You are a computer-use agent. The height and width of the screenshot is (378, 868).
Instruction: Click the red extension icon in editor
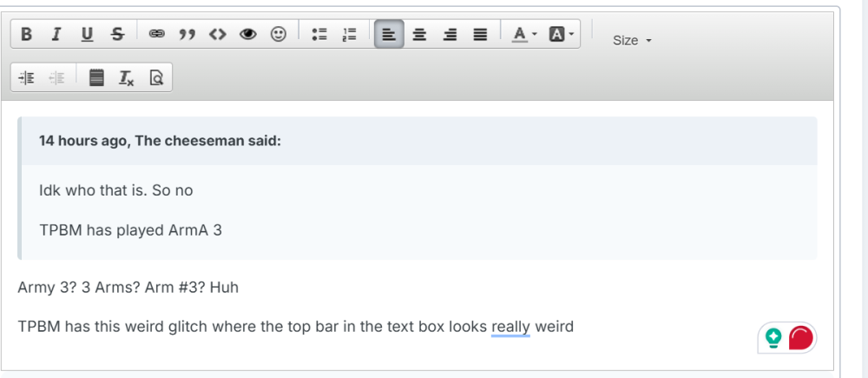pos(800,337)
